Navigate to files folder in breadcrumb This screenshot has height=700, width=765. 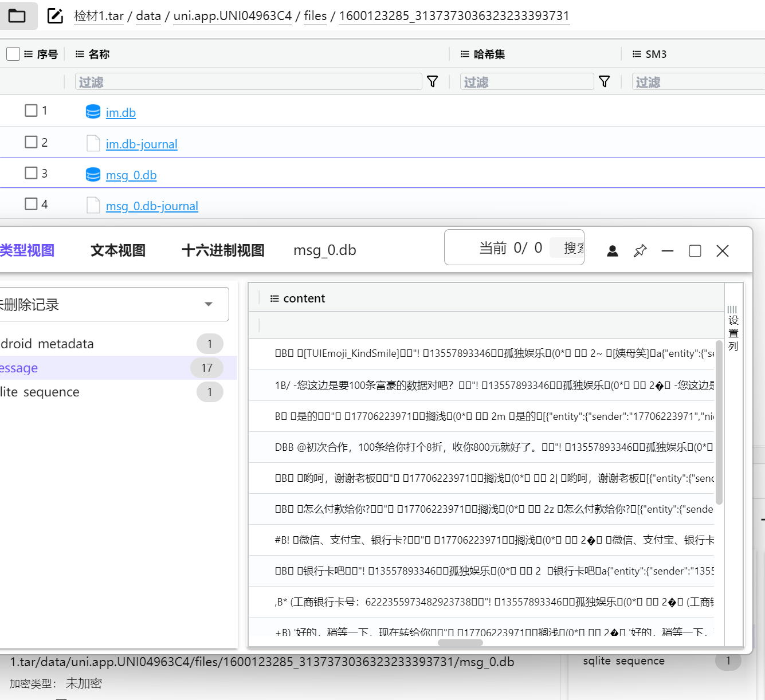(315, 16)
